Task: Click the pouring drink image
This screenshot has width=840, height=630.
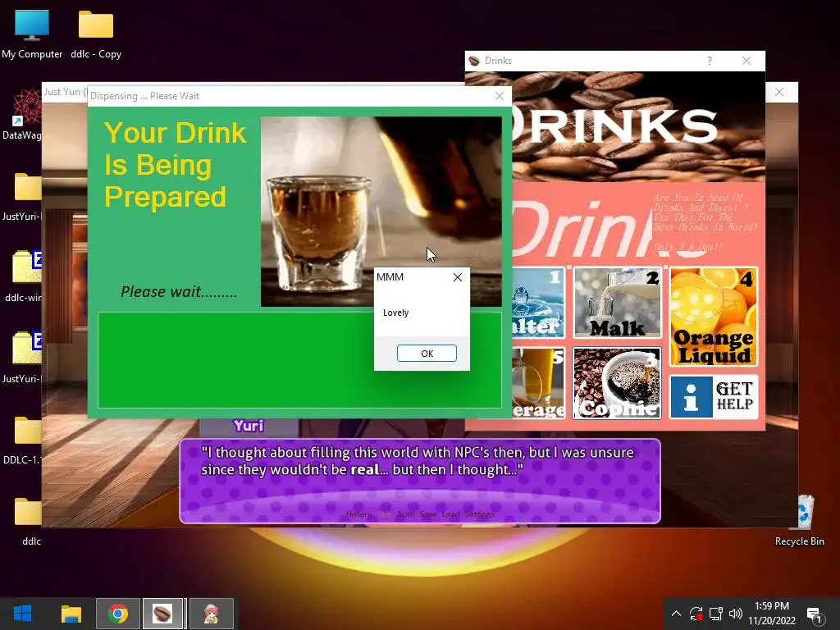Action: pyautogui.click(x=381, y=212)
